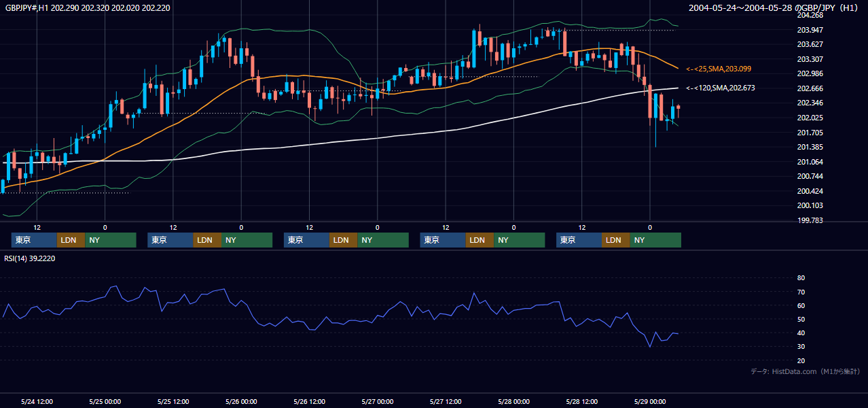Click RSI scale value 40
The image size is (868, 408).
[801, 333]
